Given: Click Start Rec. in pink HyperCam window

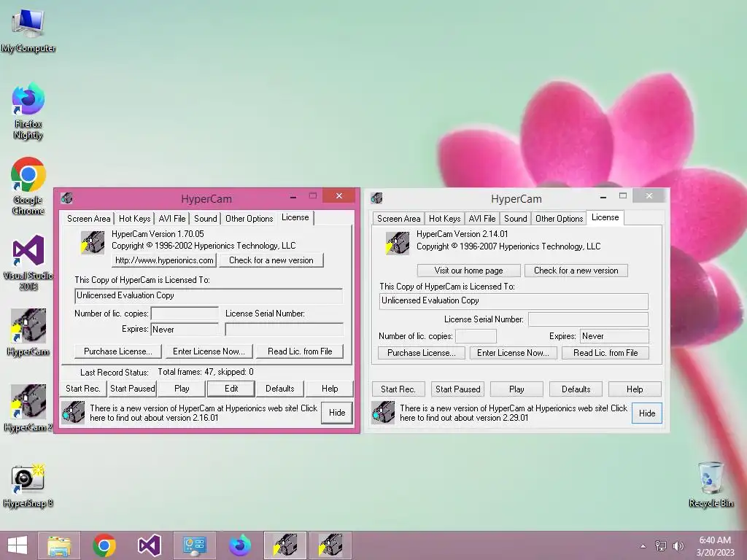Looking at the screenshot, I should (x=83, y=389).
